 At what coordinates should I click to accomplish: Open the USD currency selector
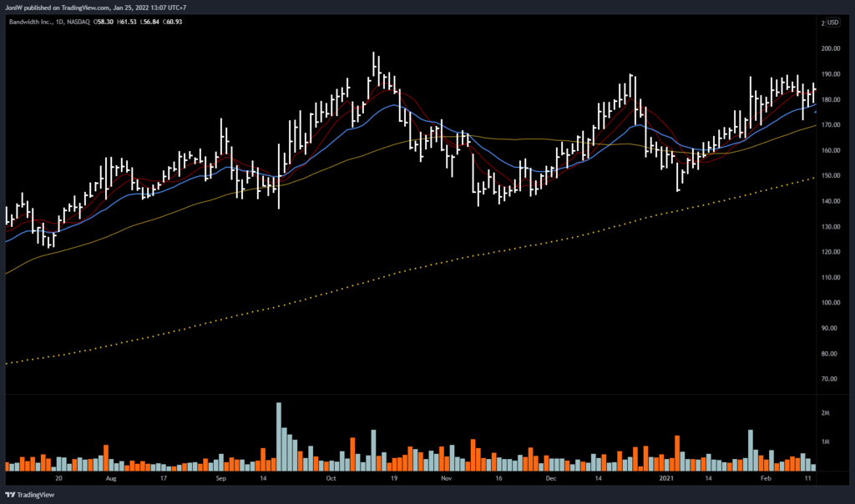(836, 23)
